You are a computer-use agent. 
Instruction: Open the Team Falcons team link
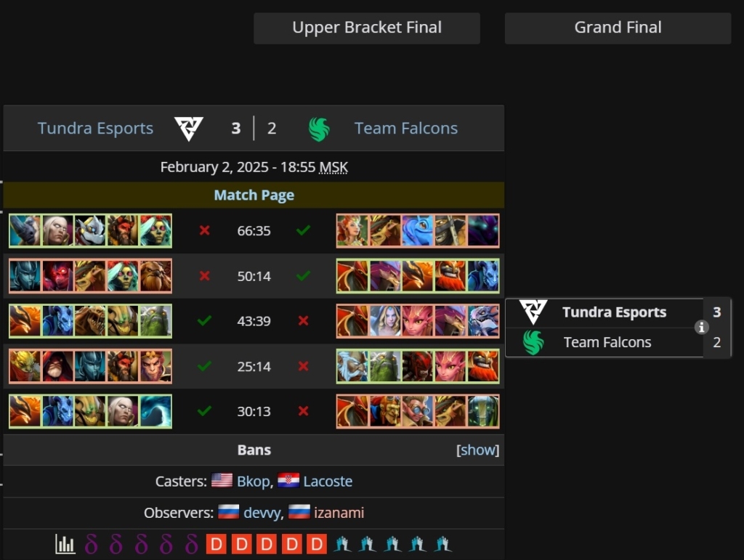405,129
